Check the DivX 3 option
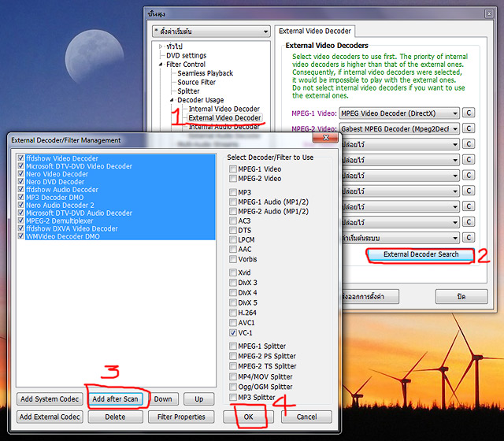504x441 pixels. click(x=233, y=283)
